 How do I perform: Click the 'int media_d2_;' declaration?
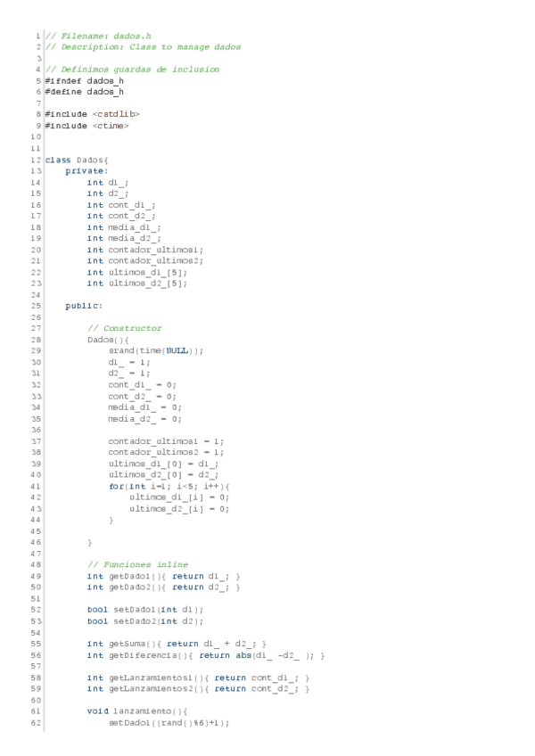pos(125,239)
